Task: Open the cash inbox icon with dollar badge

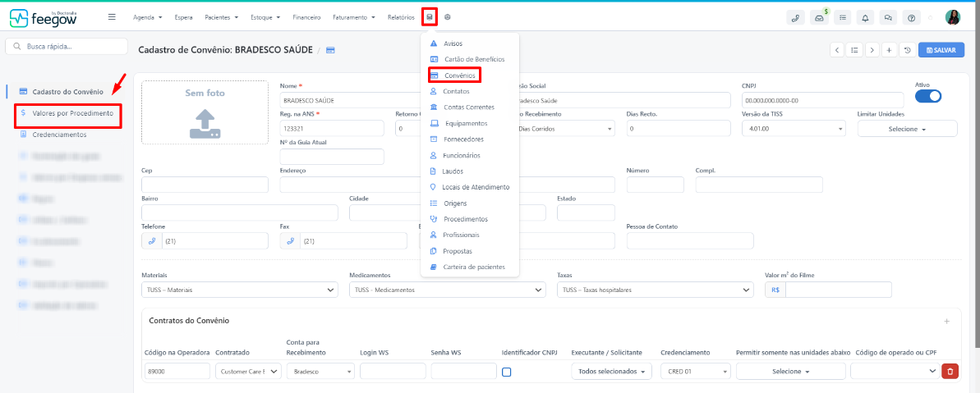Action: [819, 18]
